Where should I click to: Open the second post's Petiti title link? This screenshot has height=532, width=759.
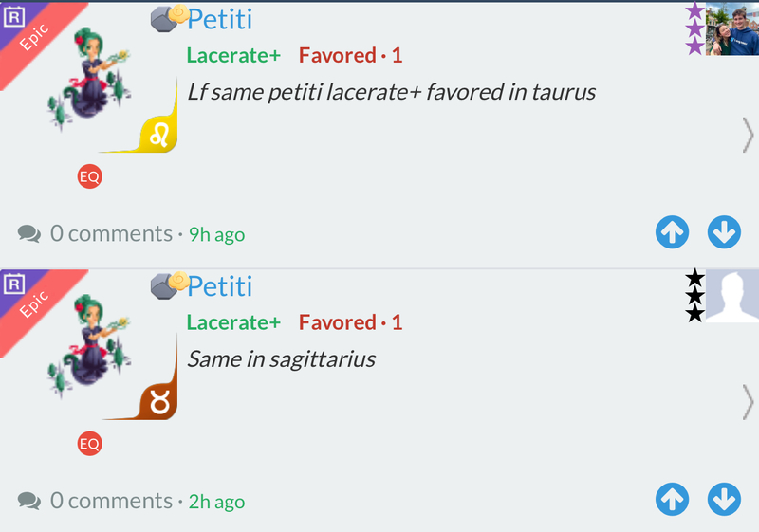click(x=219, y=285)
